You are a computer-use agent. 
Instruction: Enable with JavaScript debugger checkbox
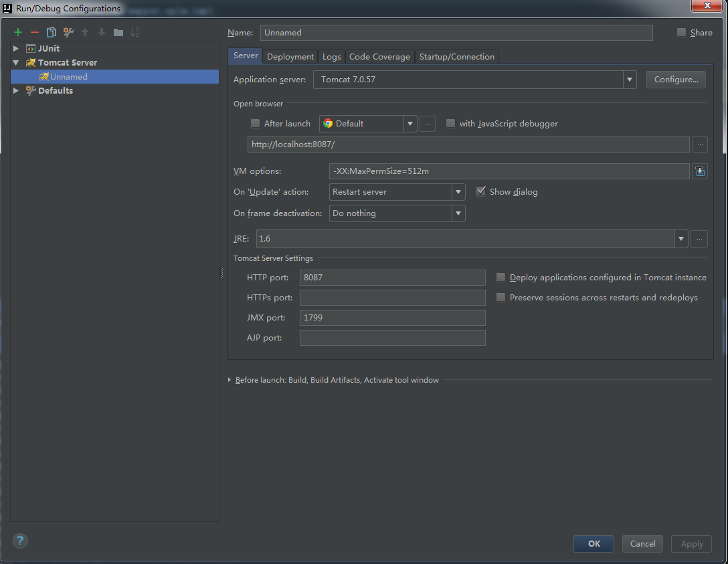tap(450, 124)
